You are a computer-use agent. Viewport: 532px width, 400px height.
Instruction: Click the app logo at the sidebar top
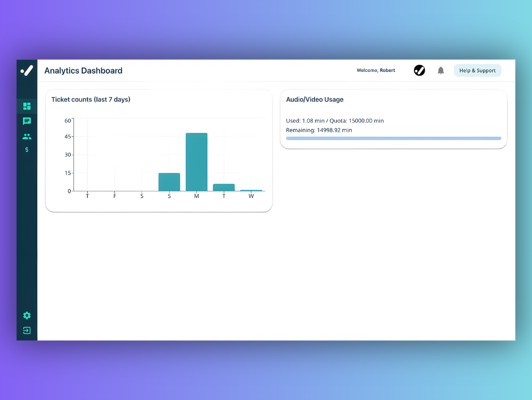27,70
